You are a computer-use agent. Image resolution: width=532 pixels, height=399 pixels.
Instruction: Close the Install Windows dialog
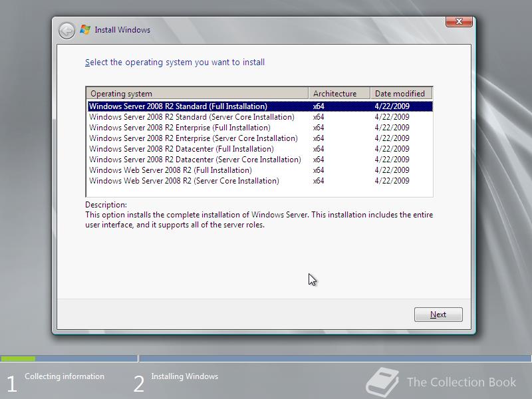tap(459, 21)
